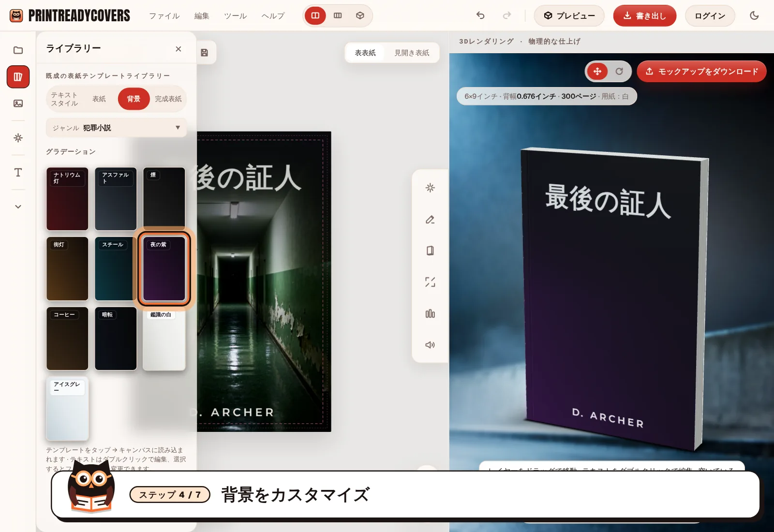Screen dimensions: 774x532
Task: Select the テキストスタイル tab
Action: click(65, 99)
